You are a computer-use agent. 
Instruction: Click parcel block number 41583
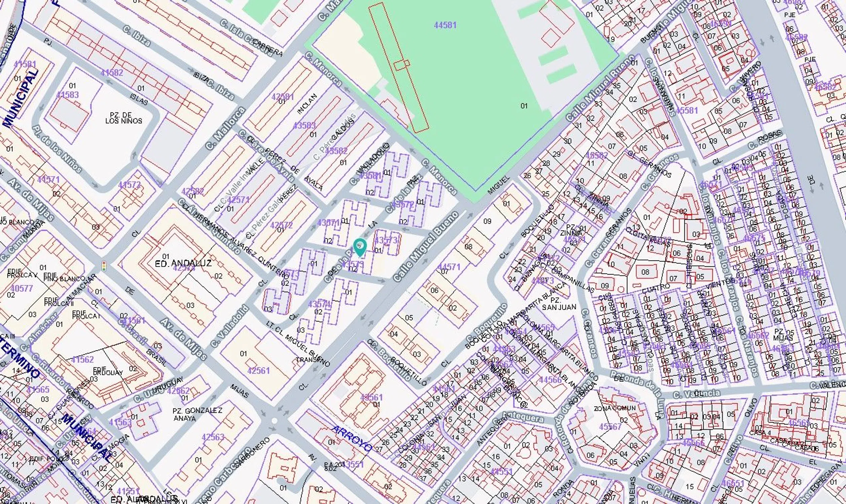click(x=68, y=94)
